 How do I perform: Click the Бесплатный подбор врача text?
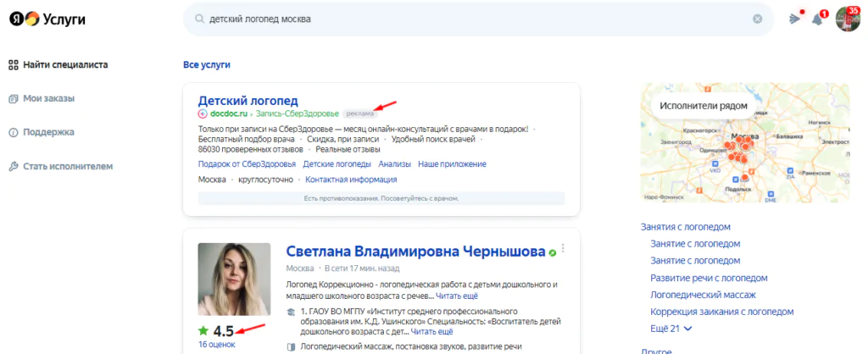[247, 140]
